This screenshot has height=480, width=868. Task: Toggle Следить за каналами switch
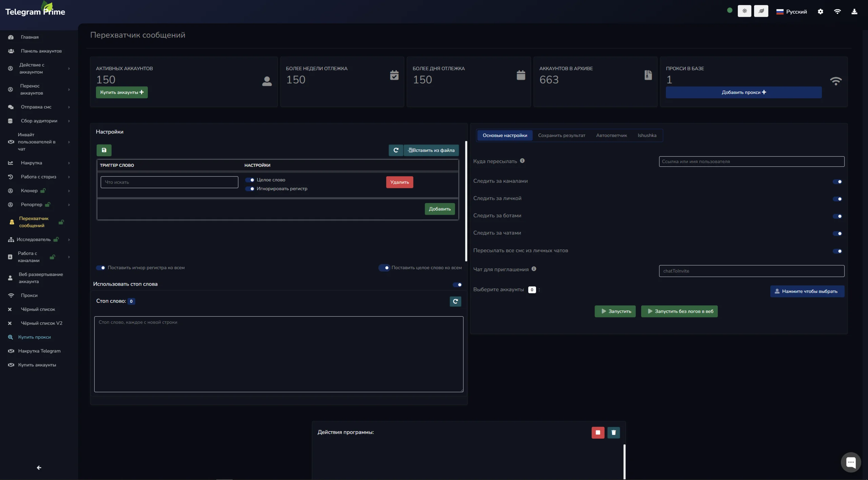point(837,182)
